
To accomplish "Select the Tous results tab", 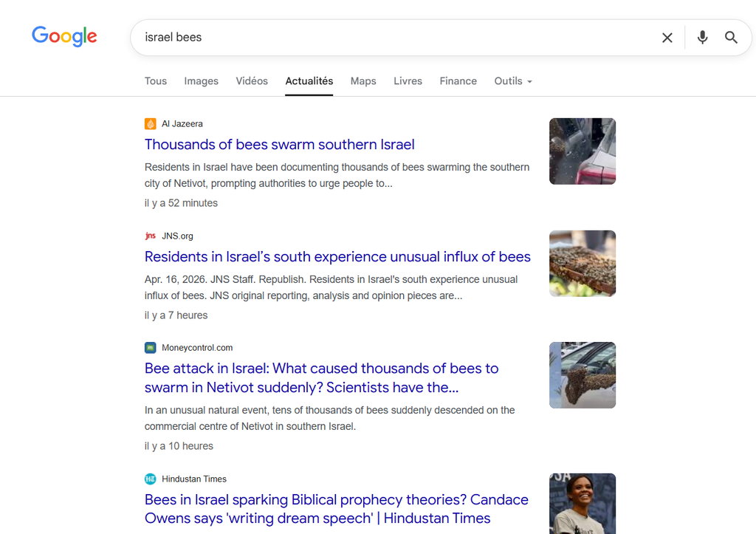I will click(x=156, y=81).
